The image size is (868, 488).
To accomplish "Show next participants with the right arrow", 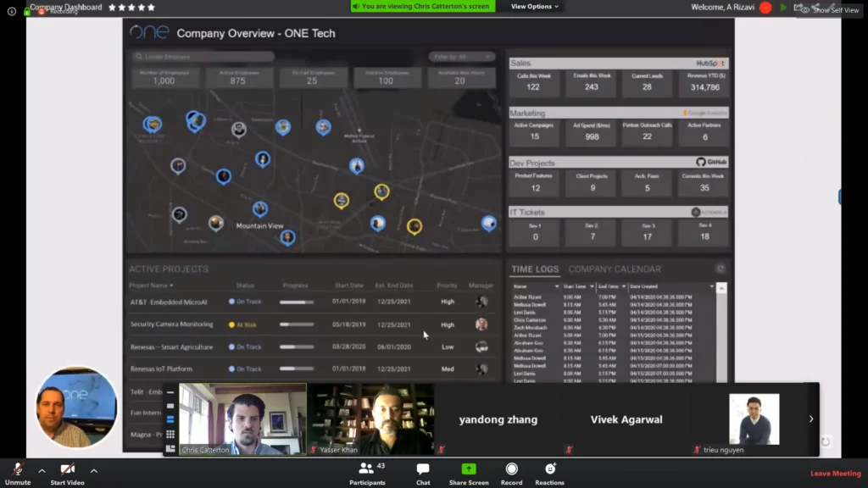I will [x=810, y=419].
